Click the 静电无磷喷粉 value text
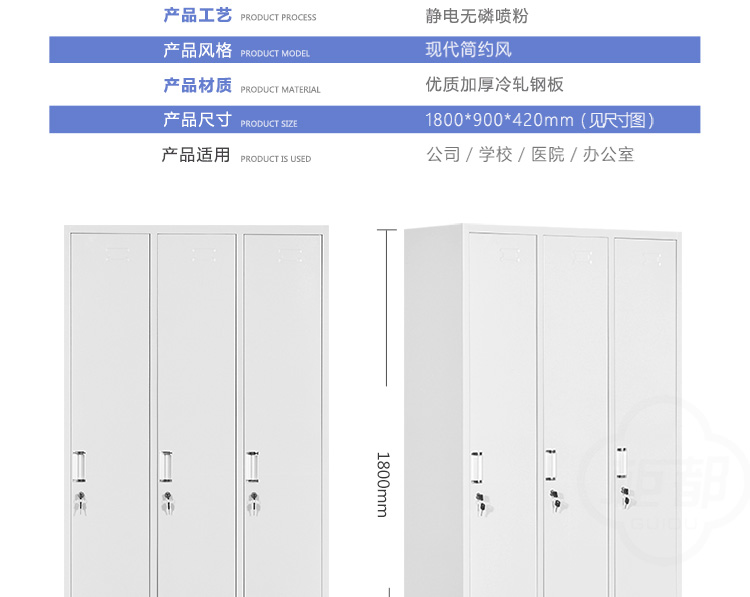The image size is (750, 597). pos(476,16)
